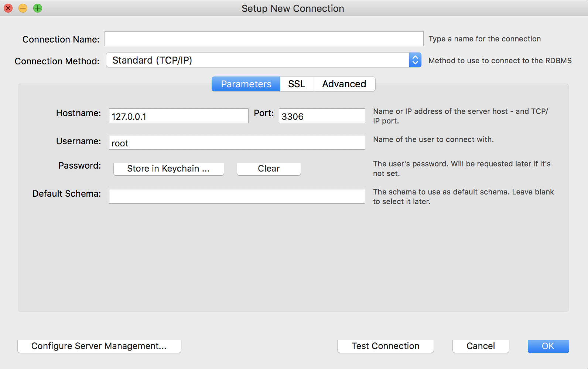The width and height of the screenshot is (588, 369).
Task: Confirm with the OK button
Action: click(x=548, y=346)
